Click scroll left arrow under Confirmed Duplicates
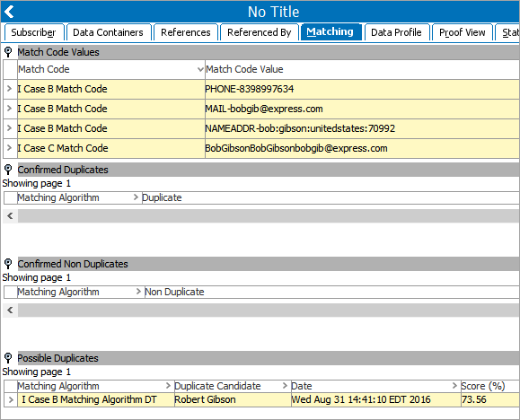This screenshot has height=420, width=520. pos(10,216)
